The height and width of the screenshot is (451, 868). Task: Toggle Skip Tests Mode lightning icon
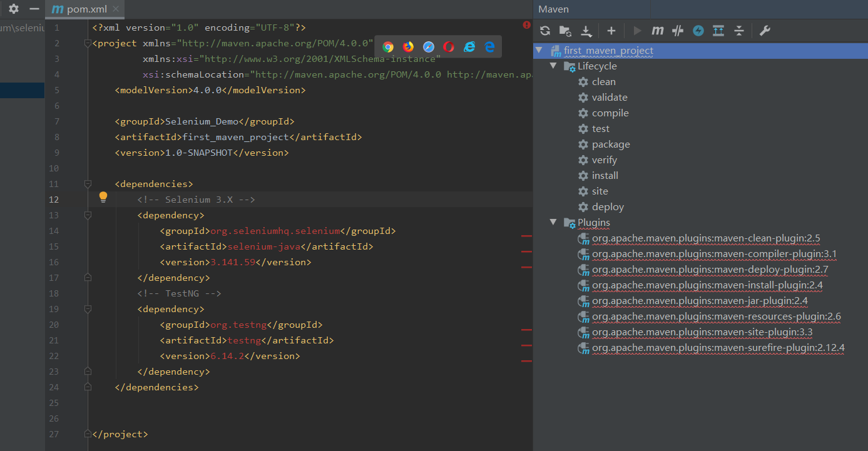tap(698, 31)
